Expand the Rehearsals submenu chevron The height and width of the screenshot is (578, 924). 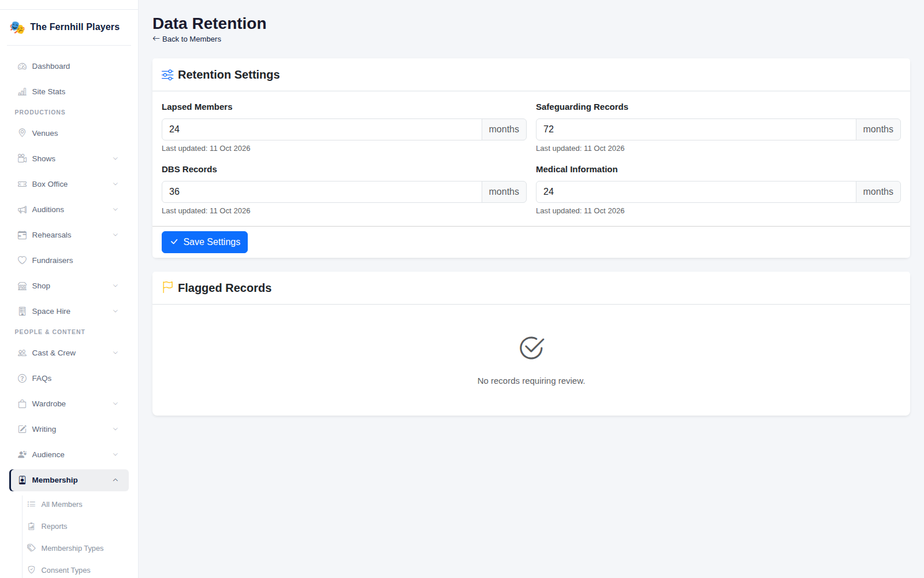(115, 235)
